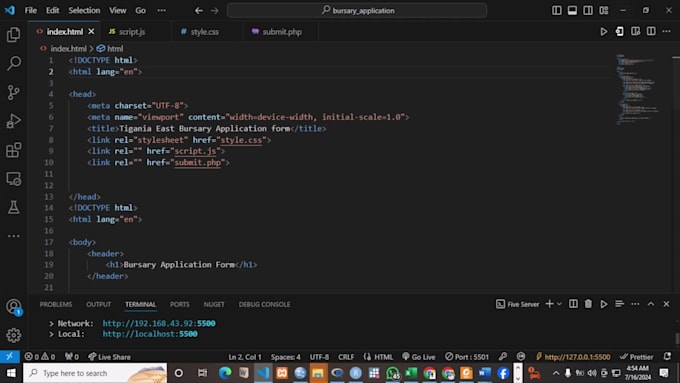The image size is (680, 383).
Task: Close the index.html tab
Action: coord(91,32)
